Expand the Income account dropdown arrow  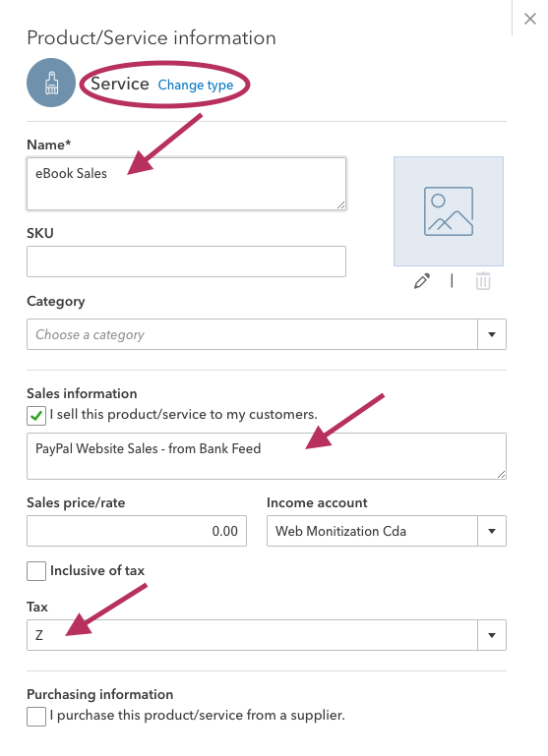[492, 531]
